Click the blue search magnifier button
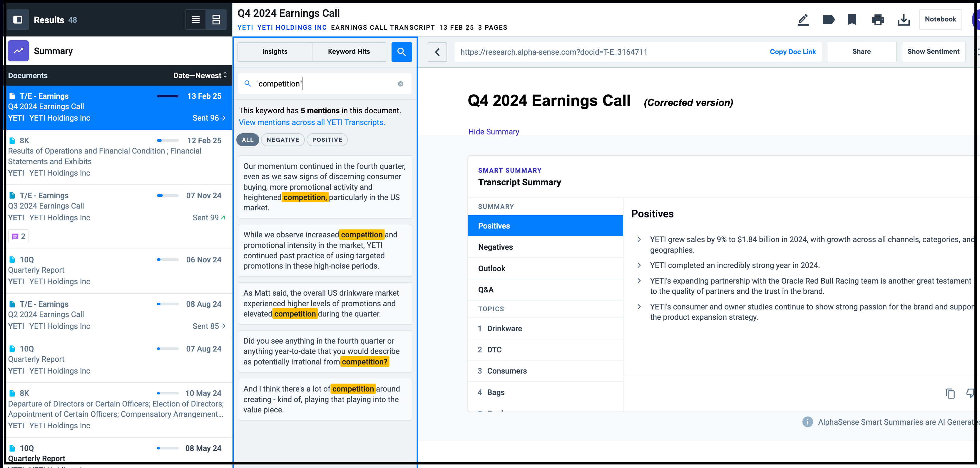This screenshot has height=468, width=980. [401, 52]
